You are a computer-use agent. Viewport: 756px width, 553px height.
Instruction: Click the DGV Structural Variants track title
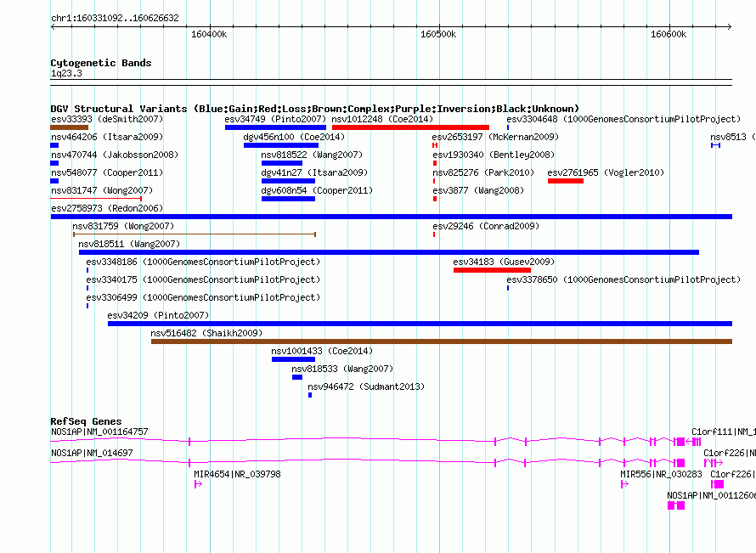315,109
